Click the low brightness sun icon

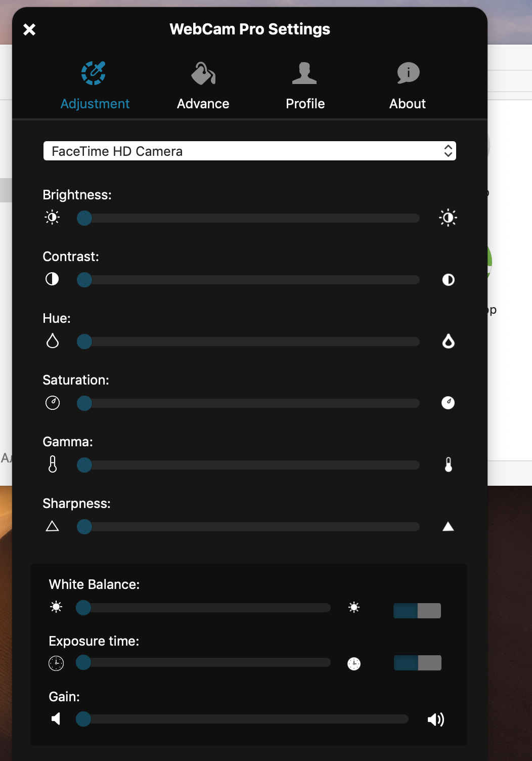[x=52, y=218]
